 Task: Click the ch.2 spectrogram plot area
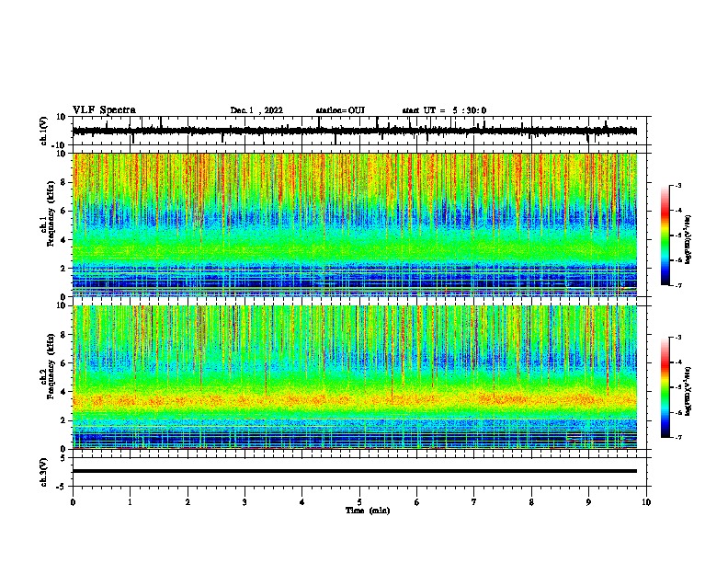(355, 377)
